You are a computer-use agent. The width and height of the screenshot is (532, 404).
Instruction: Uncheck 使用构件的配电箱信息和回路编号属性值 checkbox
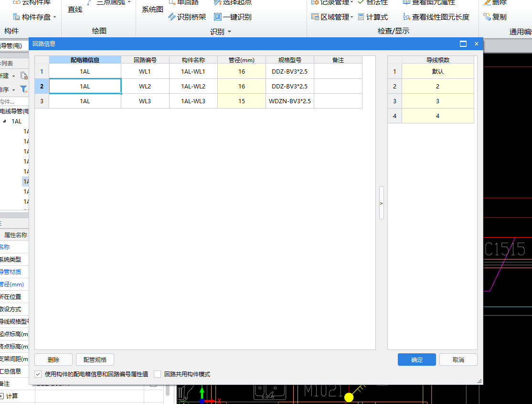pyautogui.click(x=38, y=374)
